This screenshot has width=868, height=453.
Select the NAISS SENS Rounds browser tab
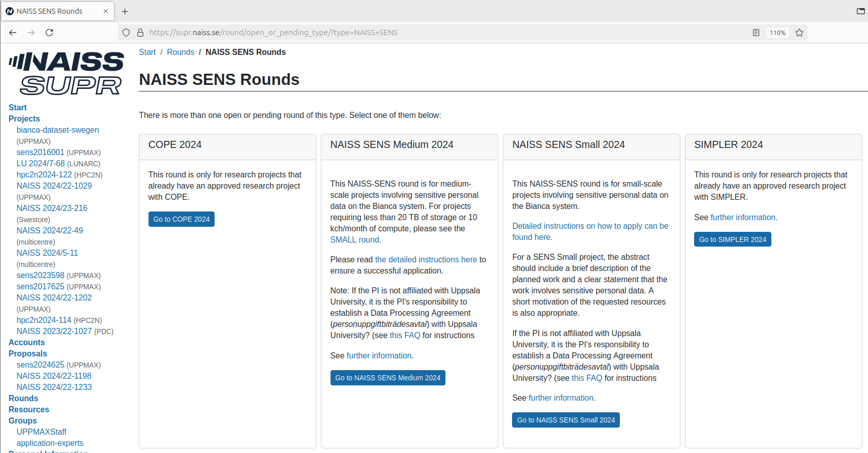click(x=57, y=11)
